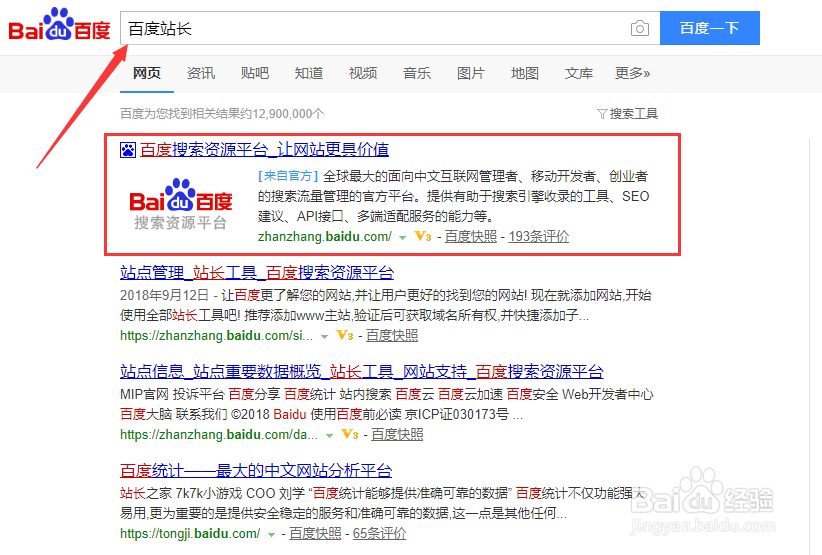Select the 网页 tab
822x555 pixels.
pyautogui.click(x=147, y=73)
